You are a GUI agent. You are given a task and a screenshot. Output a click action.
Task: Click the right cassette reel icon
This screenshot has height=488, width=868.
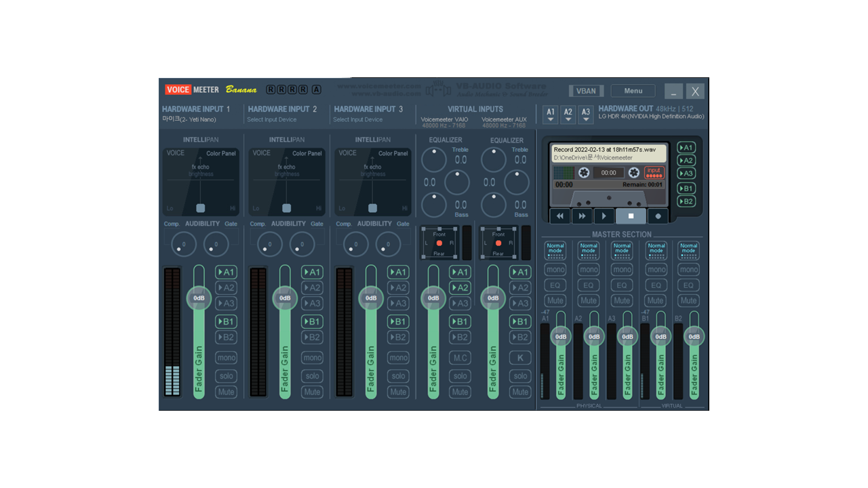[x=634, y=173]
